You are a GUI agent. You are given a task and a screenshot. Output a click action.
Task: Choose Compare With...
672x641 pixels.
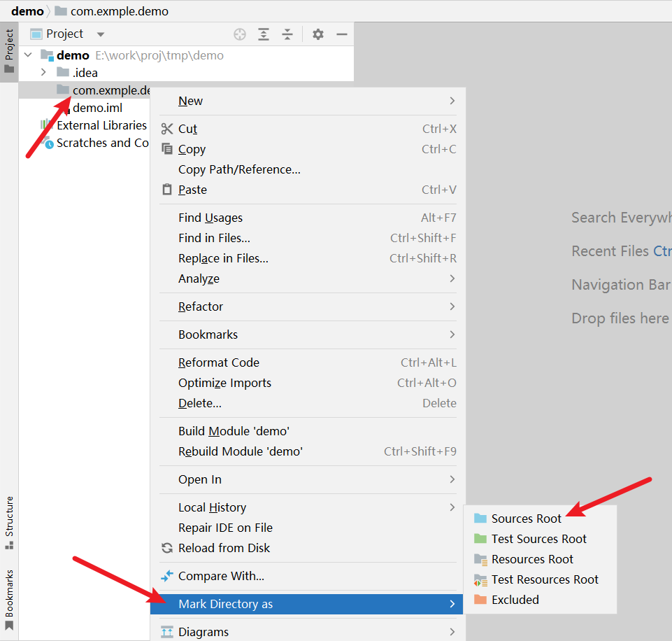click(x=308, y=576)
